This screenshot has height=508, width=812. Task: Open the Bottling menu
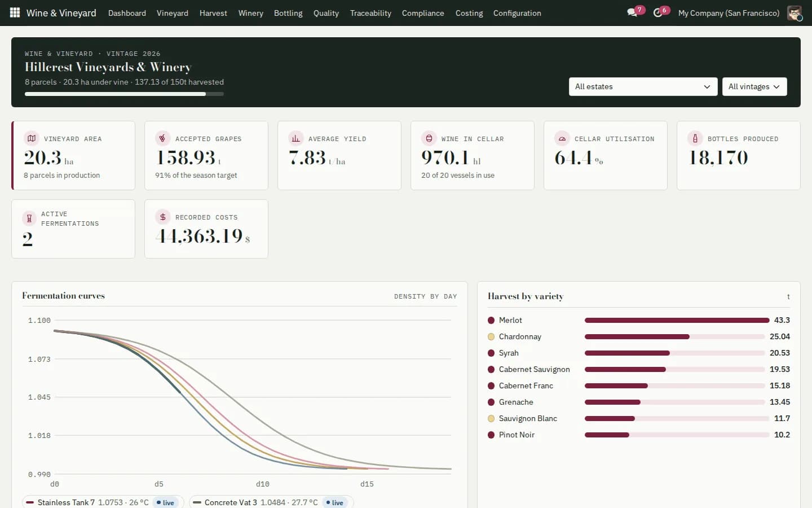(288, 12)
